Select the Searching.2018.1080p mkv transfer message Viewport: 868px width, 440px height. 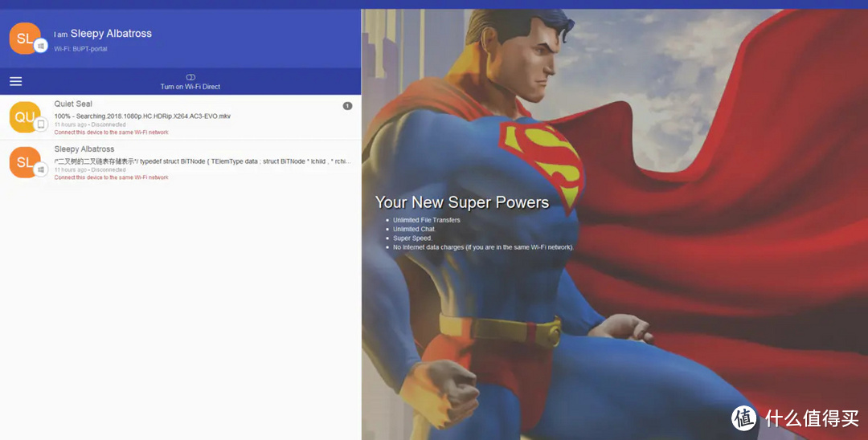[x=142, y=116]
